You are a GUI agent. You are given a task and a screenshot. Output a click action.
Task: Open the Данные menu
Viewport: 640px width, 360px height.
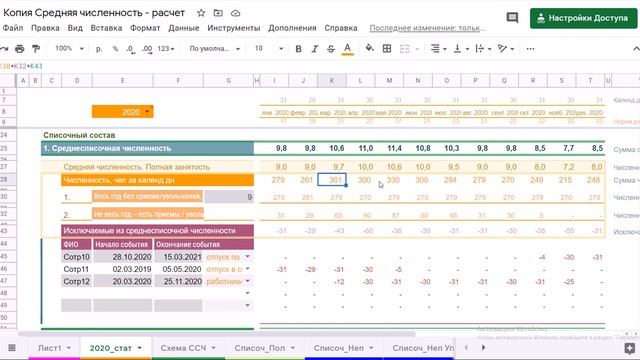pos(184,28)
